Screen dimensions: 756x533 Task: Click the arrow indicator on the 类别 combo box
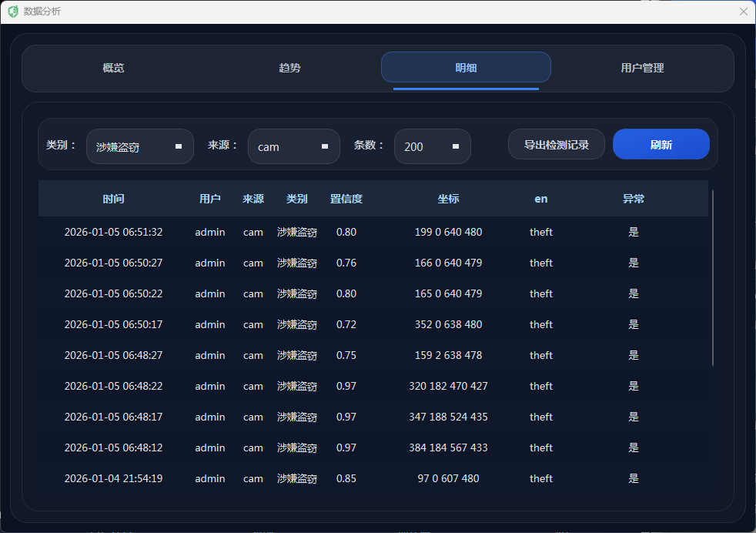pyautogui.click(x=179, y=146)
